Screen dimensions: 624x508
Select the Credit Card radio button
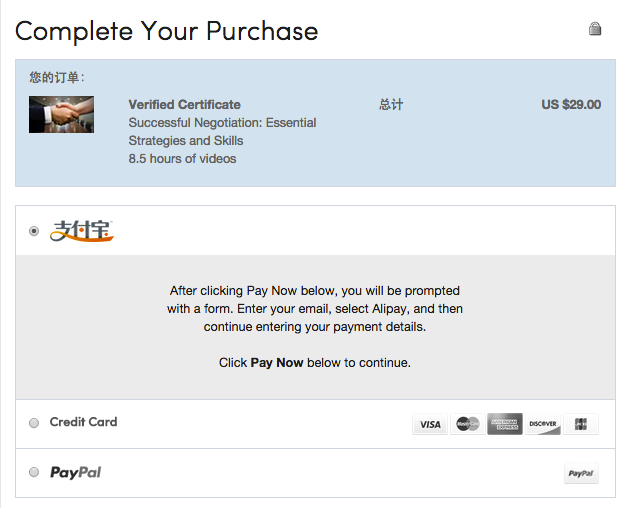(x=34, y=423)
